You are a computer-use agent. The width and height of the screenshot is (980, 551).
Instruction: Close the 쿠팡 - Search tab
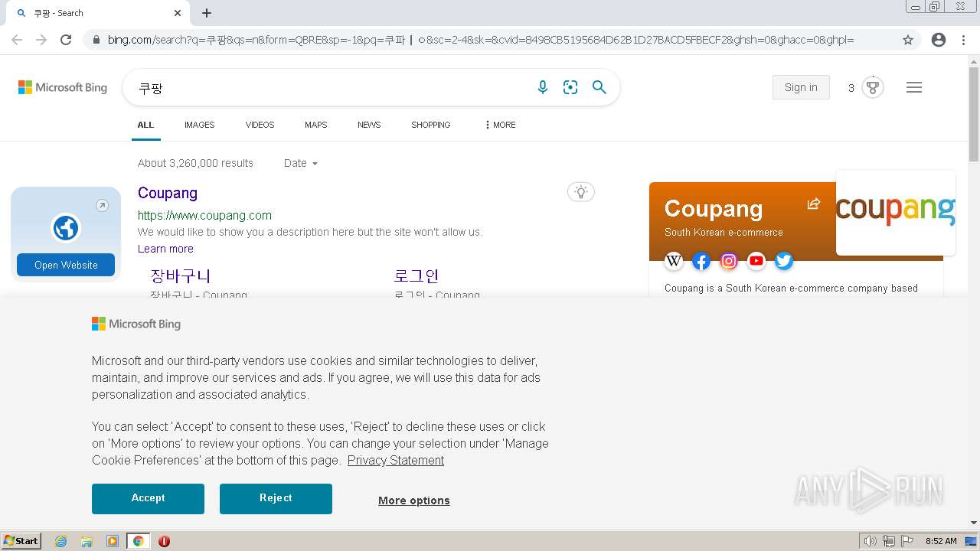(178, 13)
